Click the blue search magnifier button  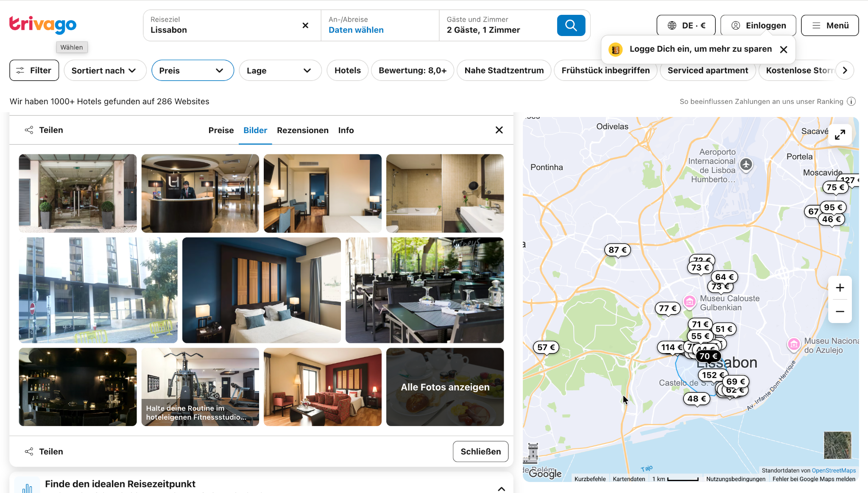pos(571,25)
